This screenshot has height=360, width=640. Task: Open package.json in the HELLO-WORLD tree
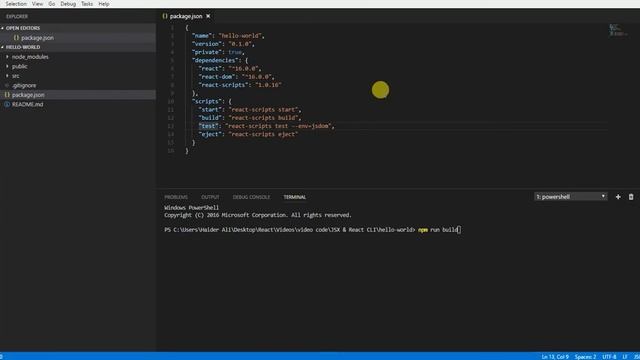(78, 95)
